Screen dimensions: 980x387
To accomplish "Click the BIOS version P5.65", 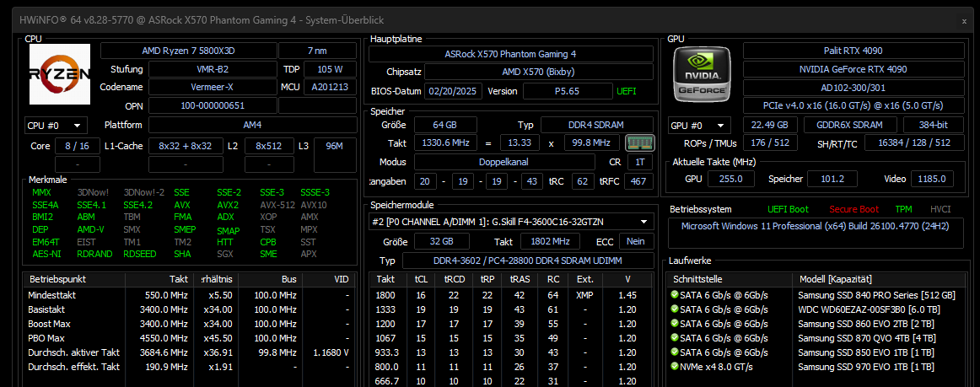I will point(567,91).
